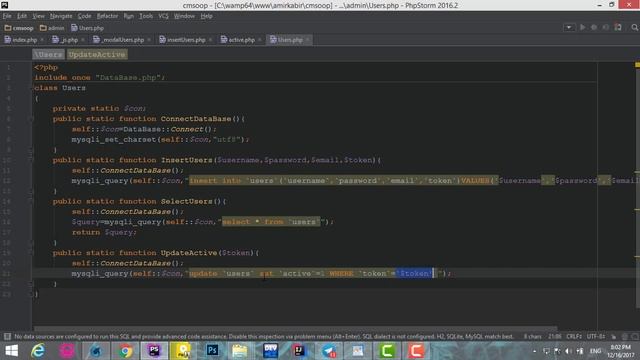Click the UpdateActive method breadcrumb
The height and width of the screenshot is (360, 640).
coord(97,54)
